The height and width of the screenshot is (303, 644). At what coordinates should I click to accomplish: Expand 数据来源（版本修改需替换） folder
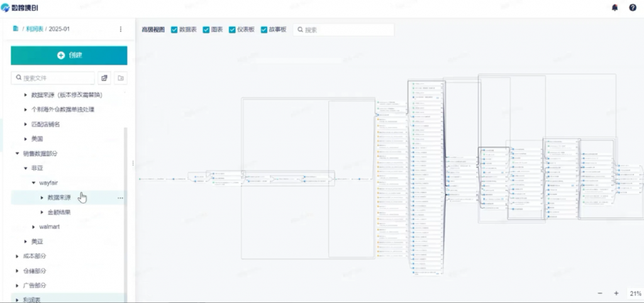point(25,95)
